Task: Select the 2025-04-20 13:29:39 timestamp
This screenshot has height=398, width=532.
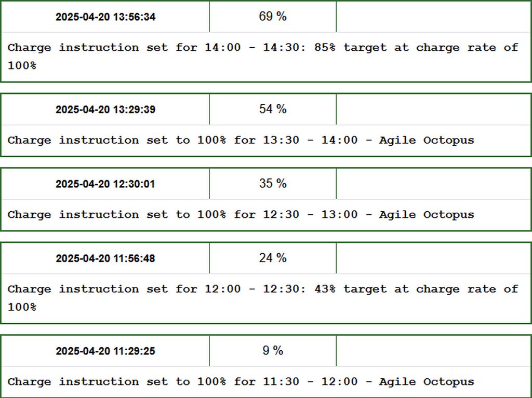Action: tap(105, 109)
